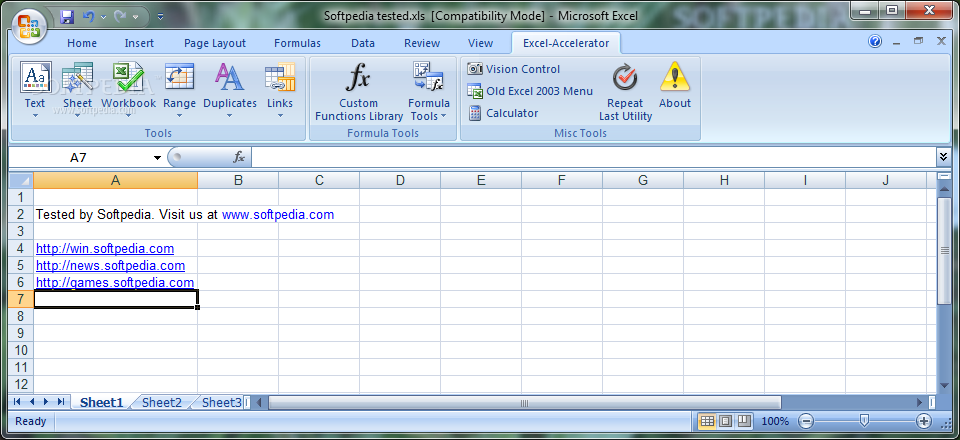960x440 pixels.
Task: Run Repeat Last Utility
Action: 625,92
